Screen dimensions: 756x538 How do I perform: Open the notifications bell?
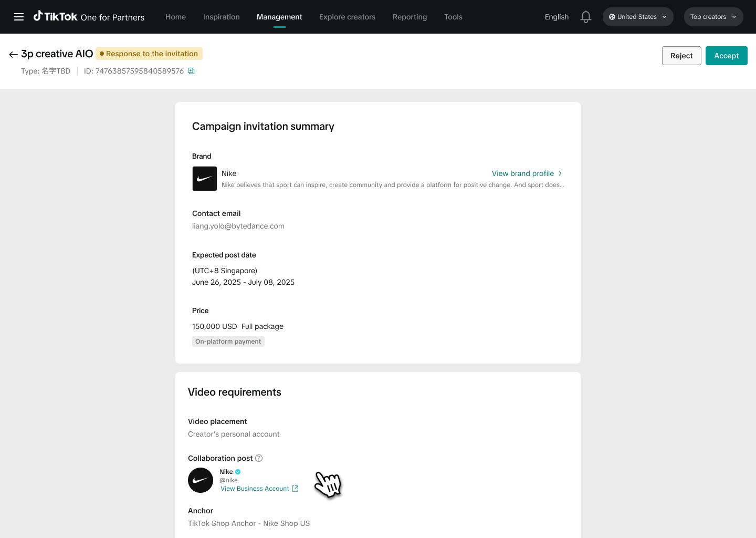586,17
